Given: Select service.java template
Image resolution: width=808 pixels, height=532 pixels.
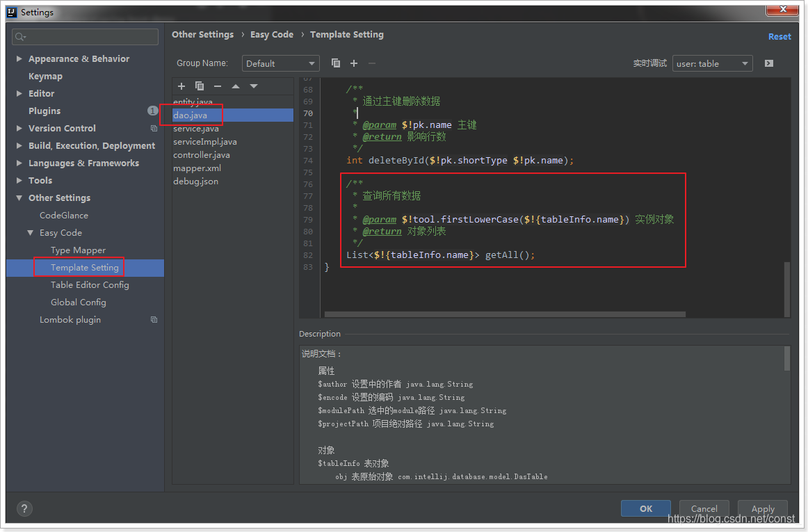Looking at the screenshot, I should (x=196, y=129).
